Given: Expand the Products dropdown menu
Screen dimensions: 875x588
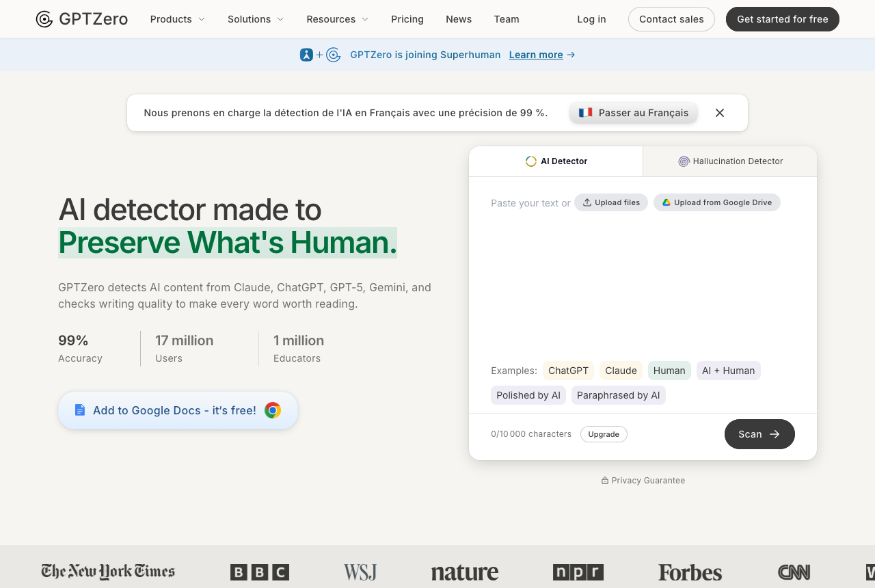Looking at the screenshot, I should (x=177, y=19).
